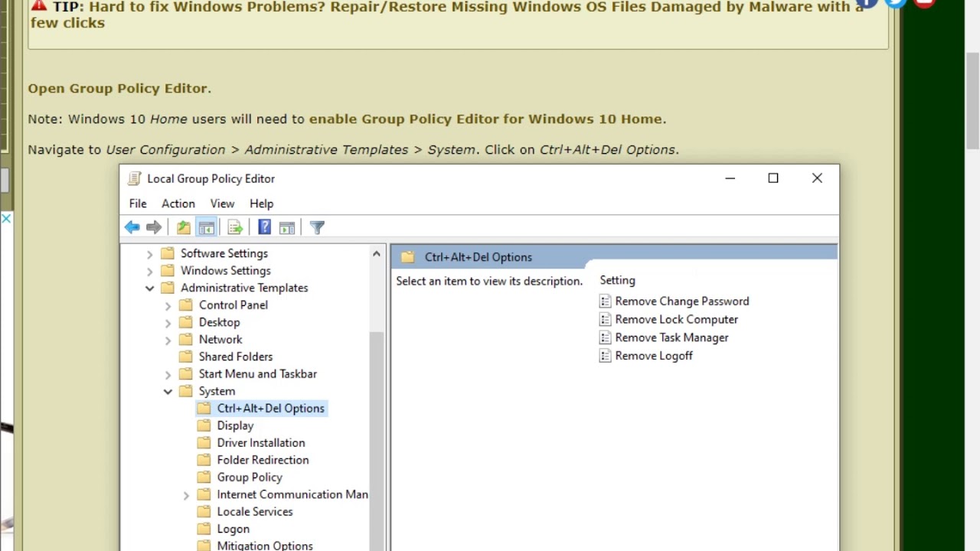Select Windows Settings tree item
The image size is (980, 551).
pos(226,271)
